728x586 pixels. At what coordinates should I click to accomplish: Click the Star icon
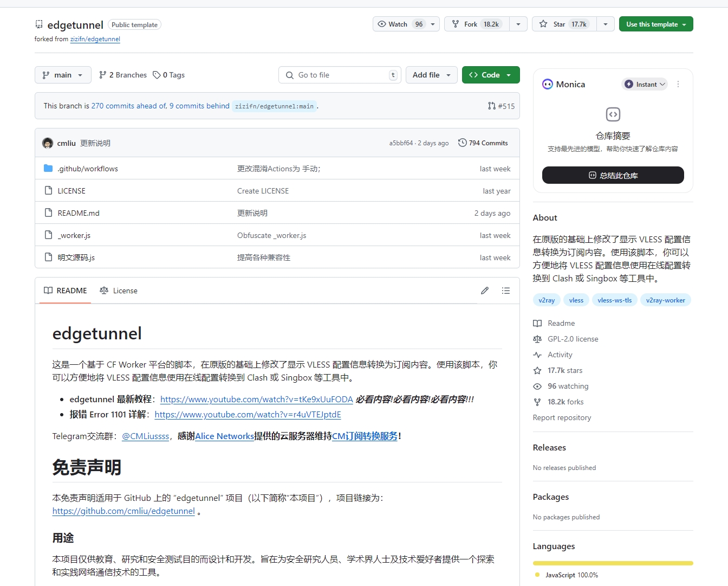543,24
